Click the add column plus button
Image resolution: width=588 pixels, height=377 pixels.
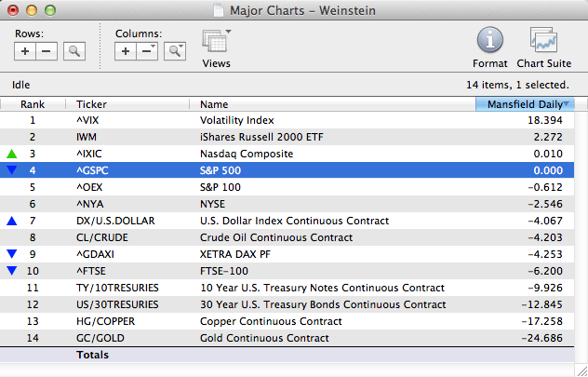tap(126, 50)
